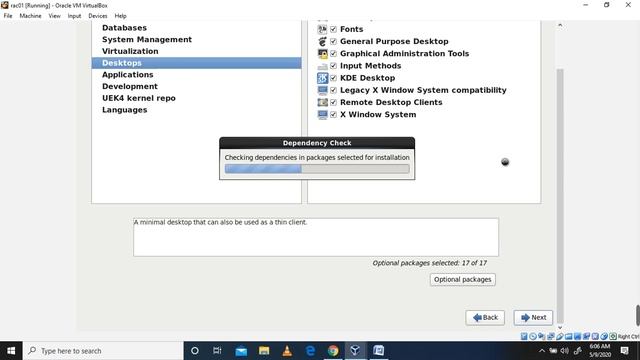Image resolution: width=640 pixels, height=360 pixels.
Task: Uncheck Remote Desktop Clients
Action: tap(333, 102)
